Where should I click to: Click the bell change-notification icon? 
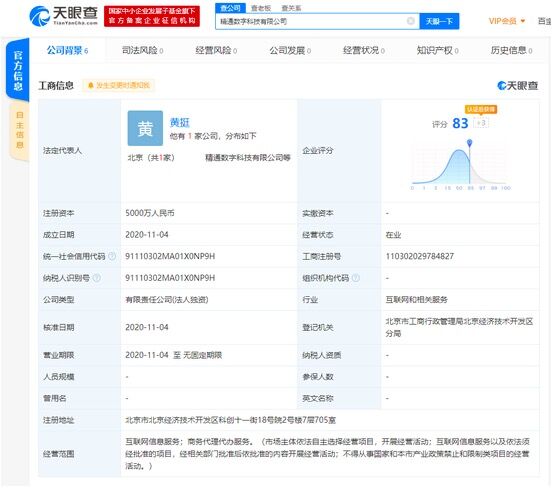(91, 85)
